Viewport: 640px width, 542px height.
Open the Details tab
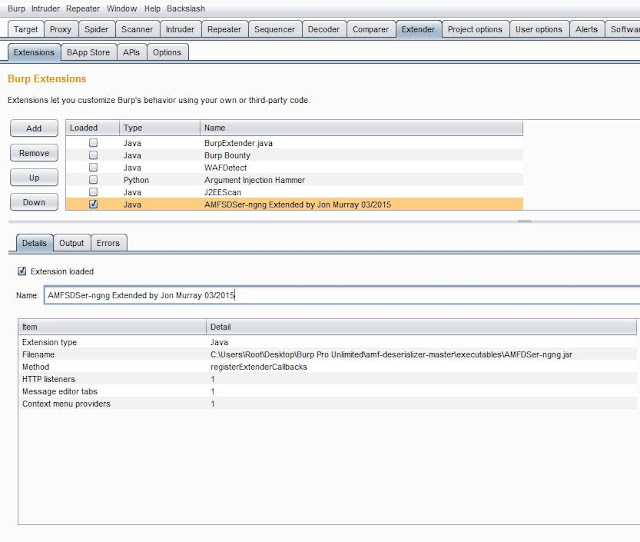click(34, 243)
